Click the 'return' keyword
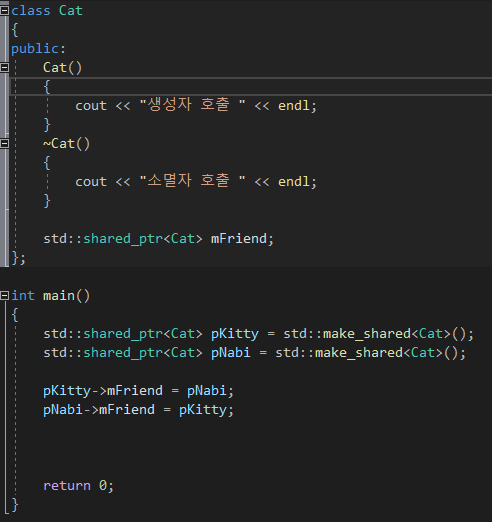This screenshot has height=522, width=492. click(x=67, y=486)
